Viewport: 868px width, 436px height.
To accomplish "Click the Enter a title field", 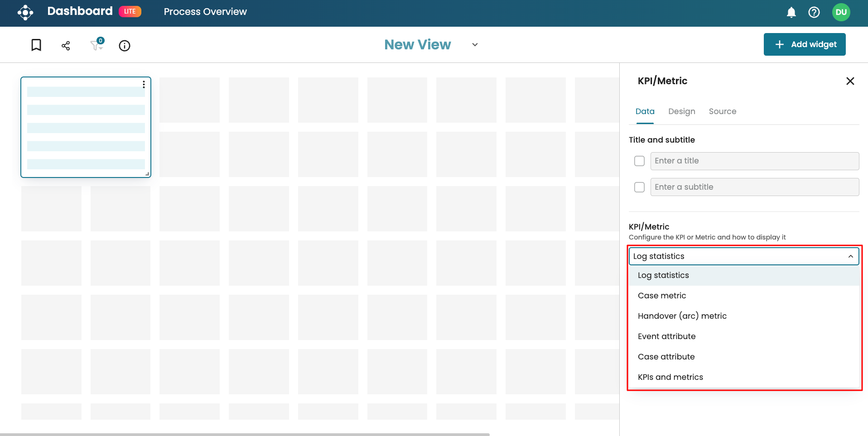I will [754, 161].
